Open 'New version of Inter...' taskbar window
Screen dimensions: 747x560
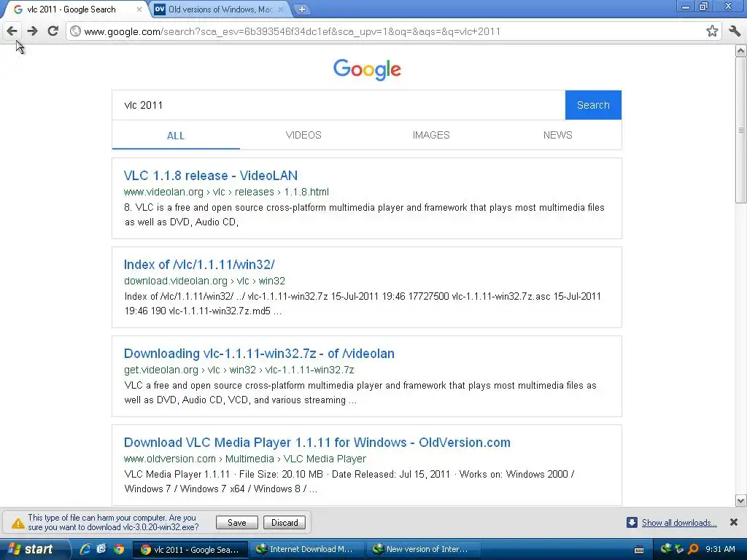click(x=422, y=550)
